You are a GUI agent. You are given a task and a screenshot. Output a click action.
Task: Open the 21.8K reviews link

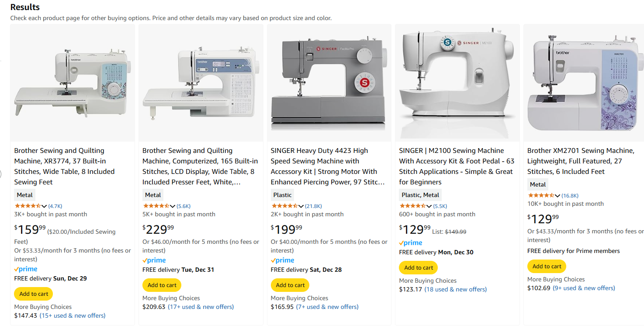click(x=313, y=206)
